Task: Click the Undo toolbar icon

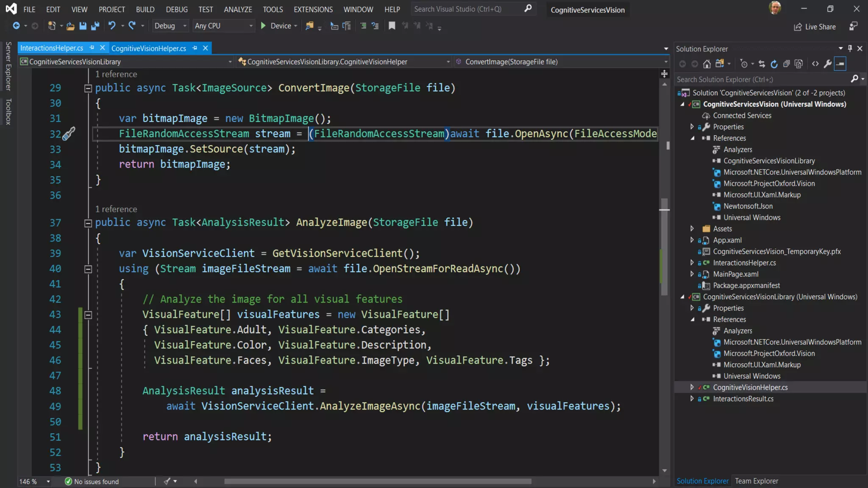Action: point(112,26)
